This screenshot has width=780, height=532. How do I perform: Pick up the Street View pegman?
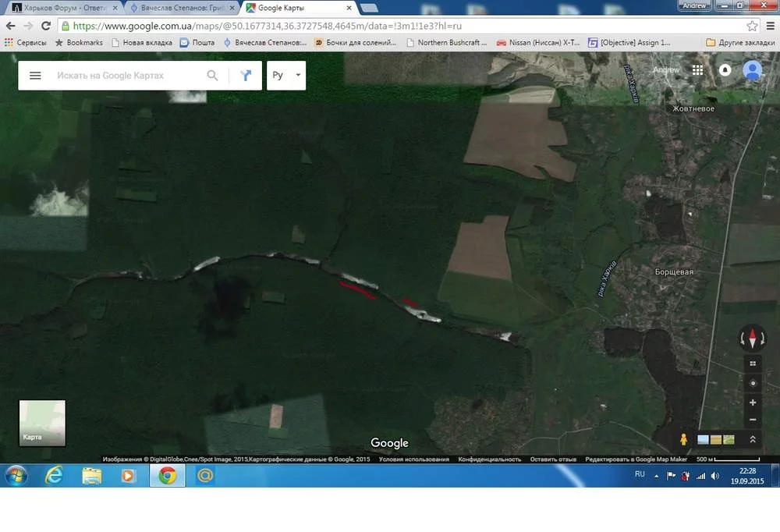[x=683, y=439]
